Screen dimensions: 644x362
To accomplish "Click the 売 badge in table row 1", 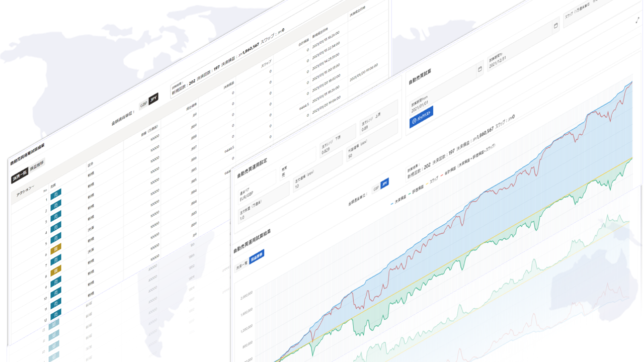I will coord(56,194).
